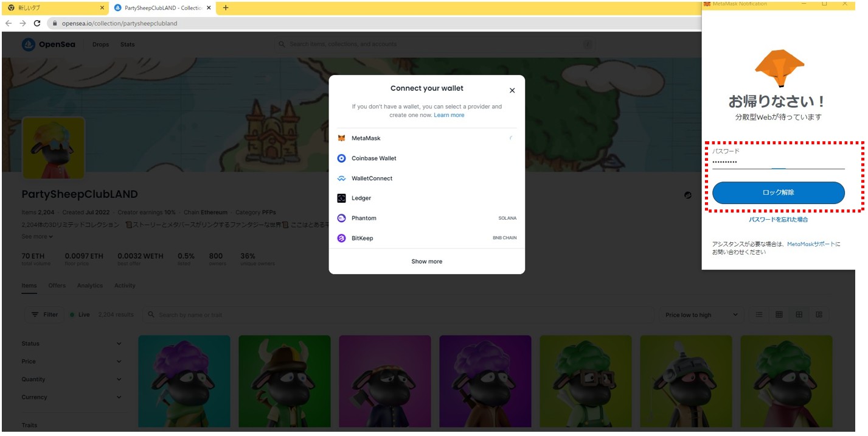Switch to the 新しいタブ browser tab
The height and width of the screenshot is (436, 868).
pos(55,8)
